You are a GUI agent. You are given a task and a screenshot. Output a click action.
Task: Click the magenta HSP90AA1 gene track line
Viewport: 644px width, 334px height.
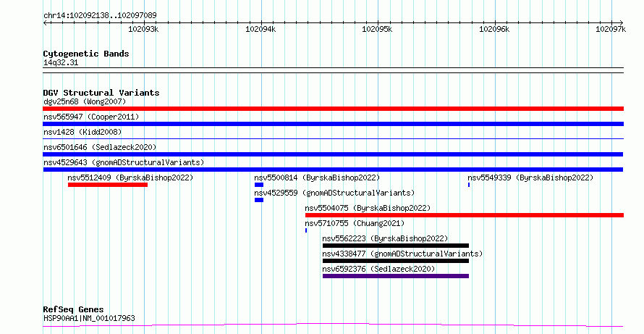[x=333, y=325]
